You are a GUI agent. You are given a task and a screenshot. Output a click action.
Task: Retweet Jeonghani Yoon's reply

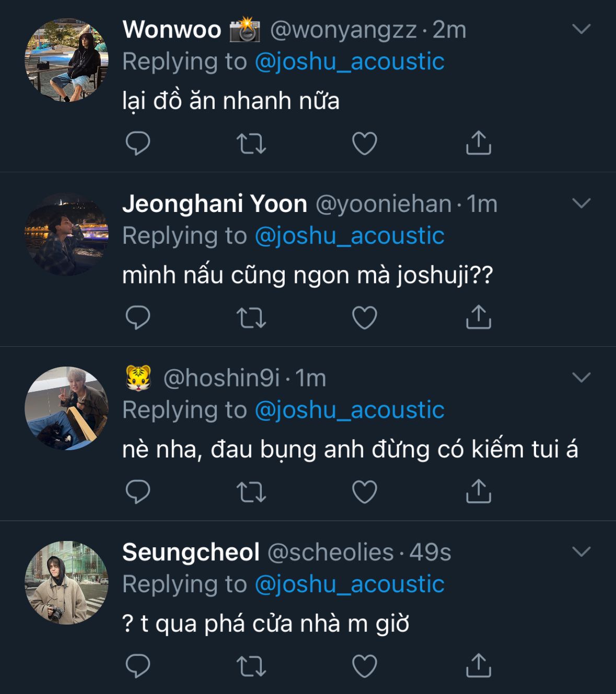pyautogui.click(x=251, y=317)
